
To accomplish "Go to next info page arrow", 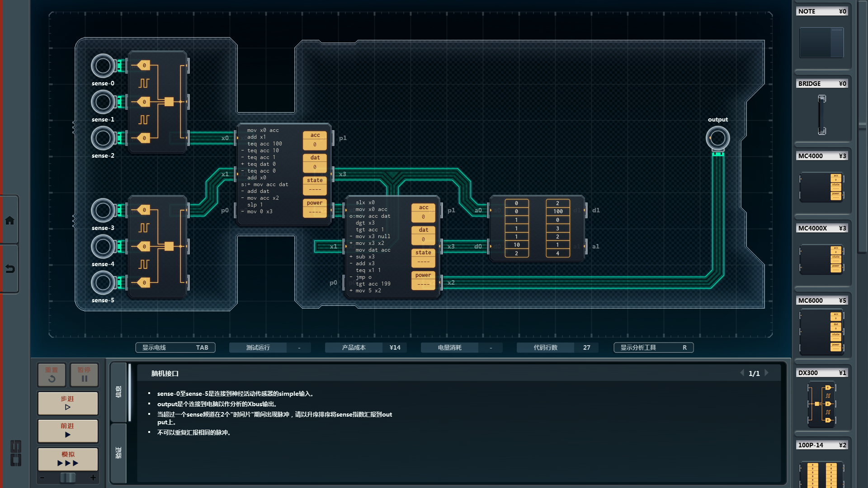I will coord(767,373).
